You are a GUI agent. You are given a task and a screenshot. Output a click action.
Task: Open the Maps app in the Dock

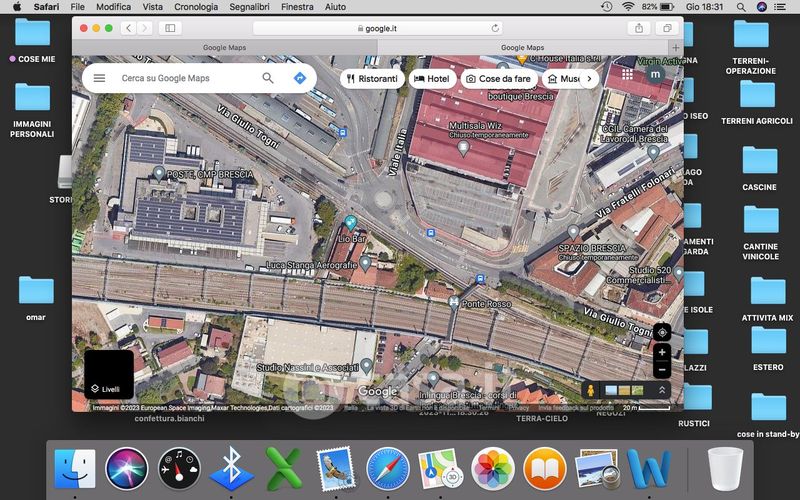coord(440,468)
